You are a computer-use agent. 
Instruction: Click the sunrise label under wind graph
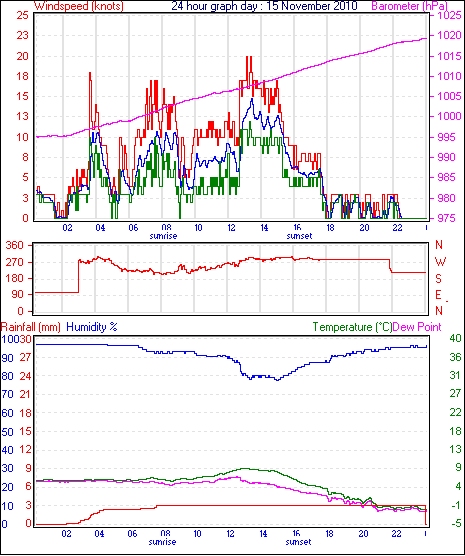coord(163,236)
